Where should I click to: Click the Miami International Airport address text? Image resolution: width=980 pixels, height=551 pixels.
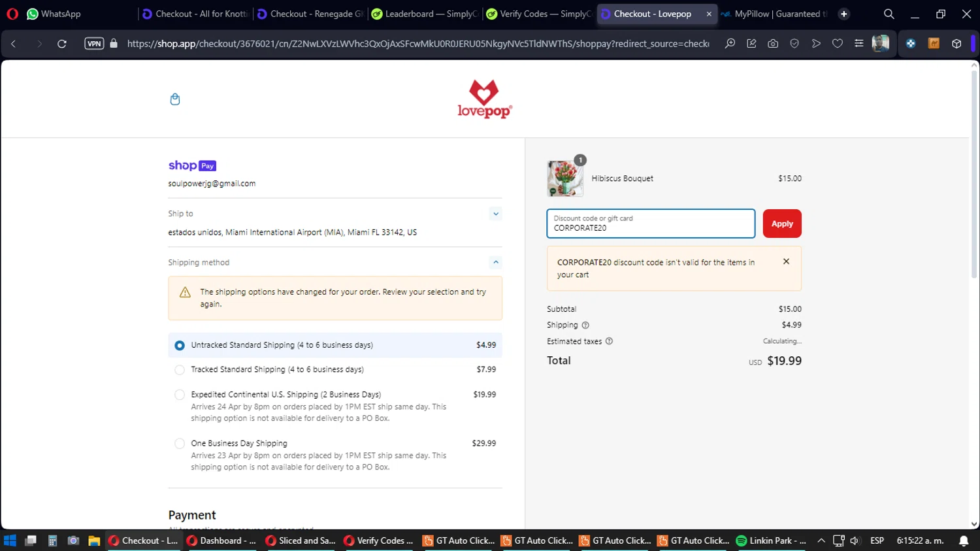tap(292, 233)
